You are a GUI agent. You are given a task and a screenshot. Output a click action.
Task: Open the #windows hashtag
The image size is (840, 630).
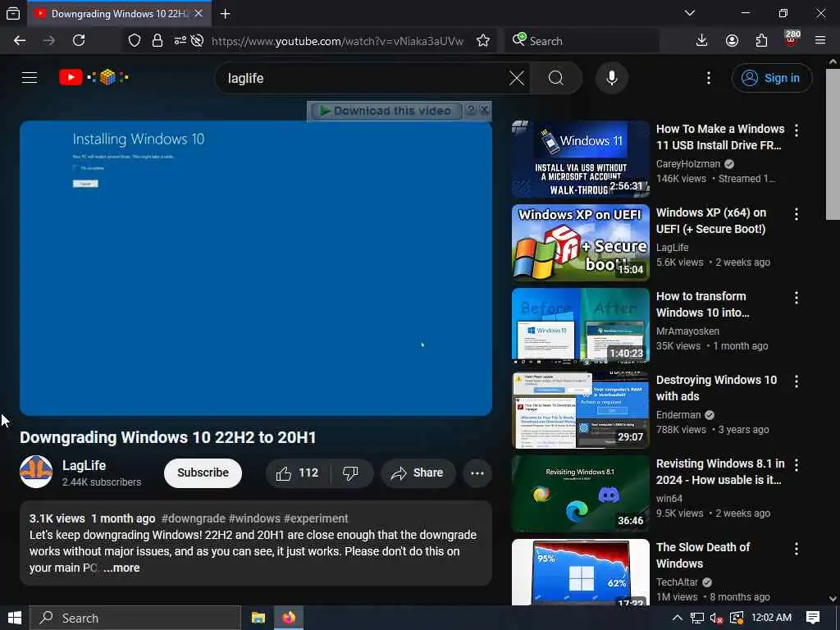pyautogui.click(x=254, y=518)
